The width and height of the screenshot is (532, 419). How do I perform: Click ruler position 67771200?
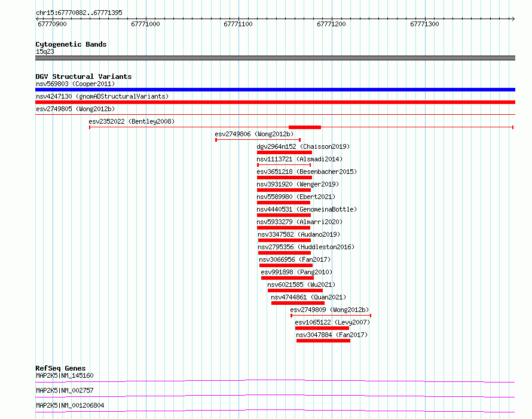click(331, 24)
